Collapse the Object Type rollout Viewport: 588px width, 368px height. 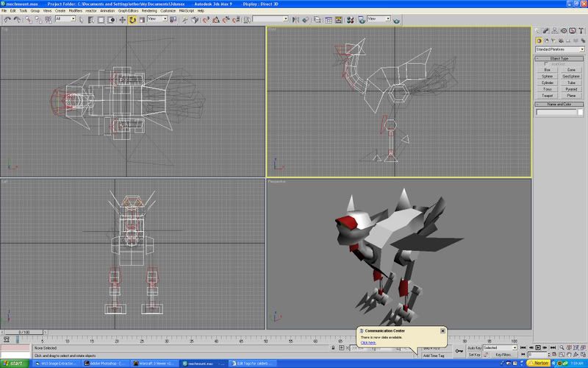(x=559, y=59)
